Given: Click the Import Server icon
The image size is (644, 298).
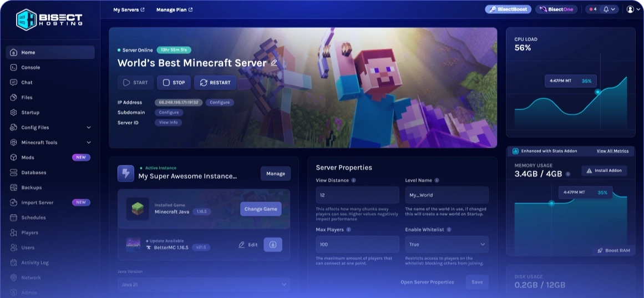Looking at the screenshot, I should 13,203.
